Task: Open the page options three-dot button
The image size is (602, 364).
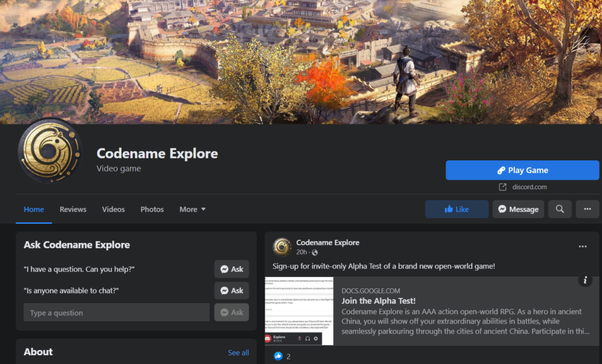Action: [587, 209]
